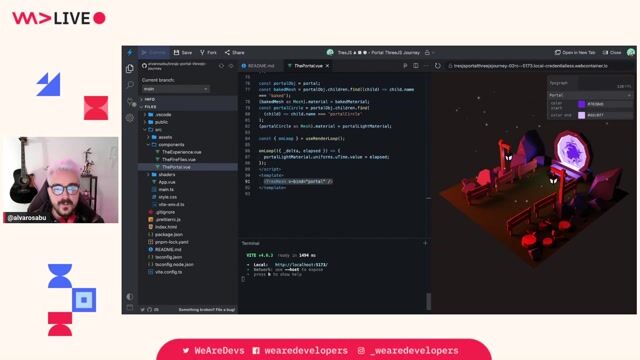Click the preview URL address field
The height and width of the screenshot is (360, 640).
[540, 66]
